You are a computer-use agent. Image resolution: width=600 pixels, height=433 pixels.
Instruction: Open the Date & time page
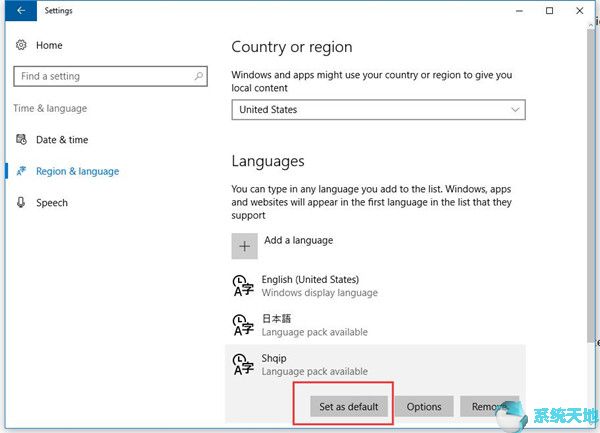(62, 140)
